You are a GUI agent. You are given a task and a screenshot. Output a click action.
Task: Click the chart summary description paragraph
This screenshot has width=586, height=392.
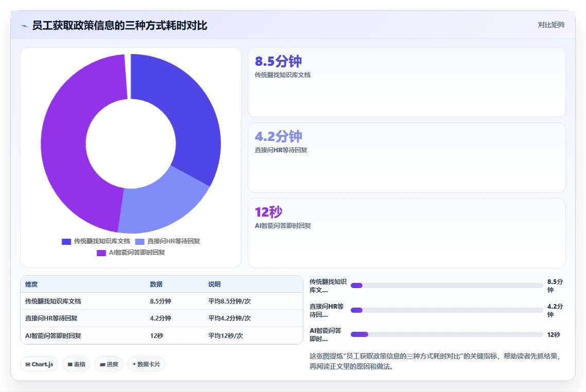click(x=436, y=361)
